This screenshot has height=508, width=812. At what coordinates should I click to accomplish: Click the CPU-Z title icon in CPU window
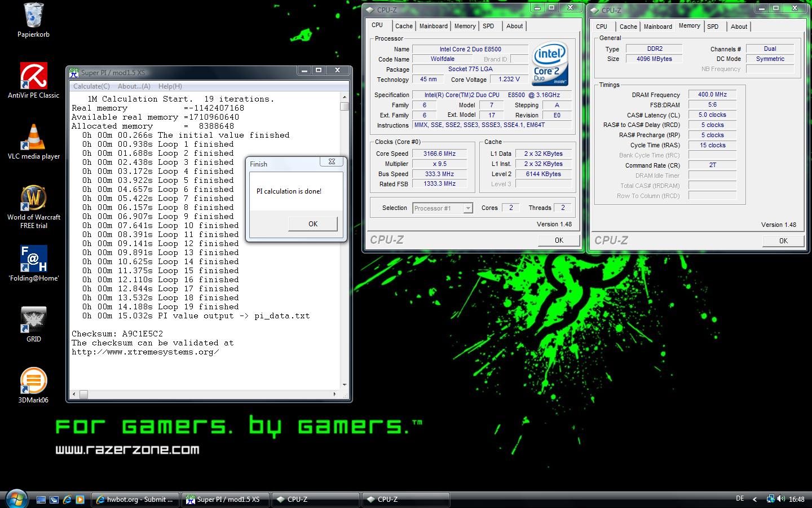coord(370,10)
